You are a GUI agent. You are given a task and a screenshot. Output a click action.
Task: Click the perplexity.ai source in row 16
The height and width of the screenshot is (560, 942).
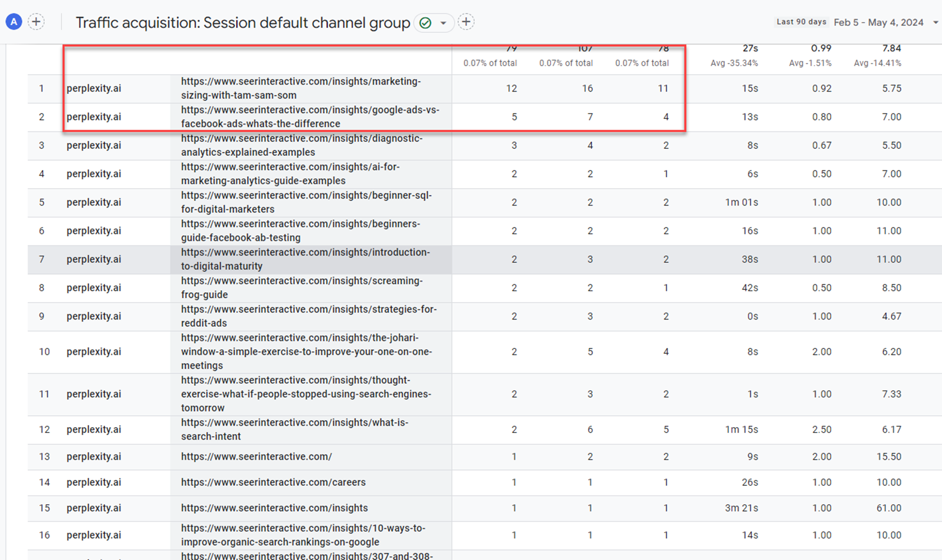pos(94,535)
